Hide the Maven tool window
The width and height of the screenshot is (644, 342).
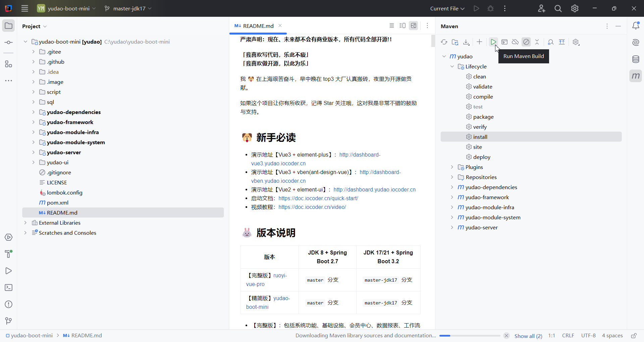(x=618, y=26)
